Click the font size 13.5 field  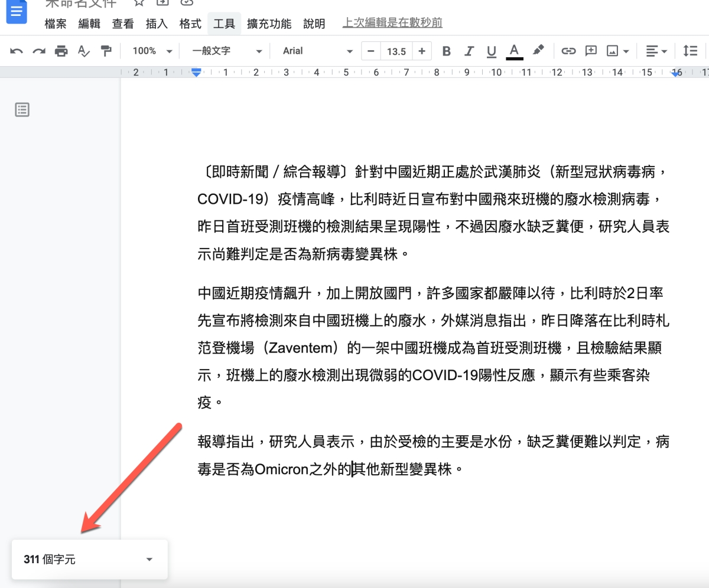(x=396, y=51)
